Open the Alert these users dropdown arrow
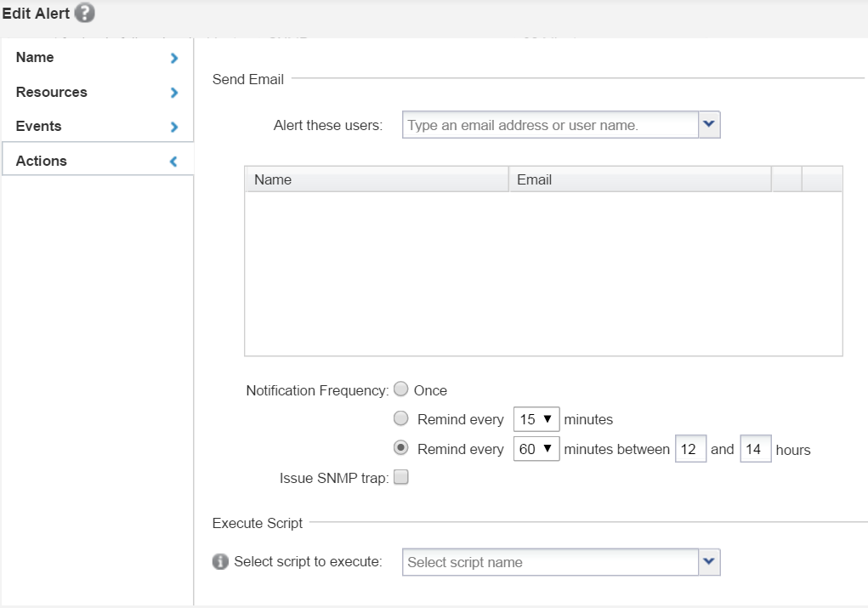 [709, 124]
